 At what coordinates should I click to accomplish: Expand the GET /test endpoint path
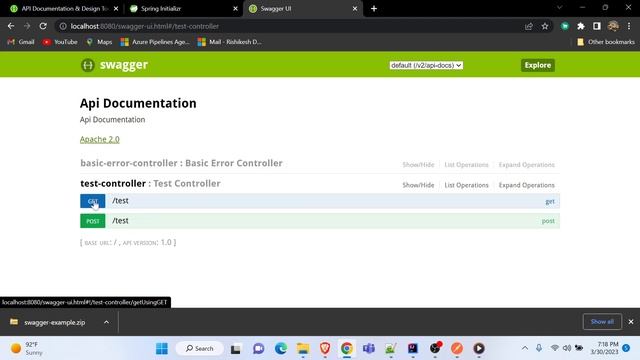(120, 201)
